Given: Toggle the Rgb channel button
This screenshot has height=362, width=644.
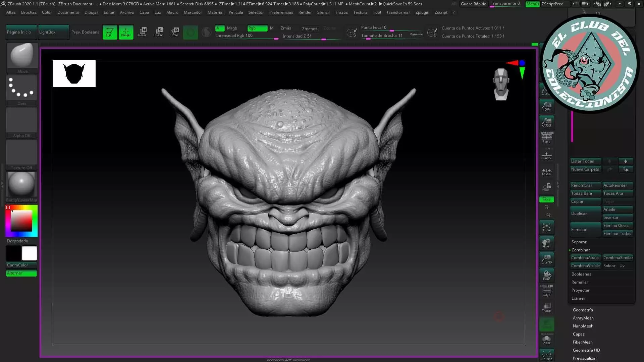Looking at the screenshot, I should [x=257, y=28].
